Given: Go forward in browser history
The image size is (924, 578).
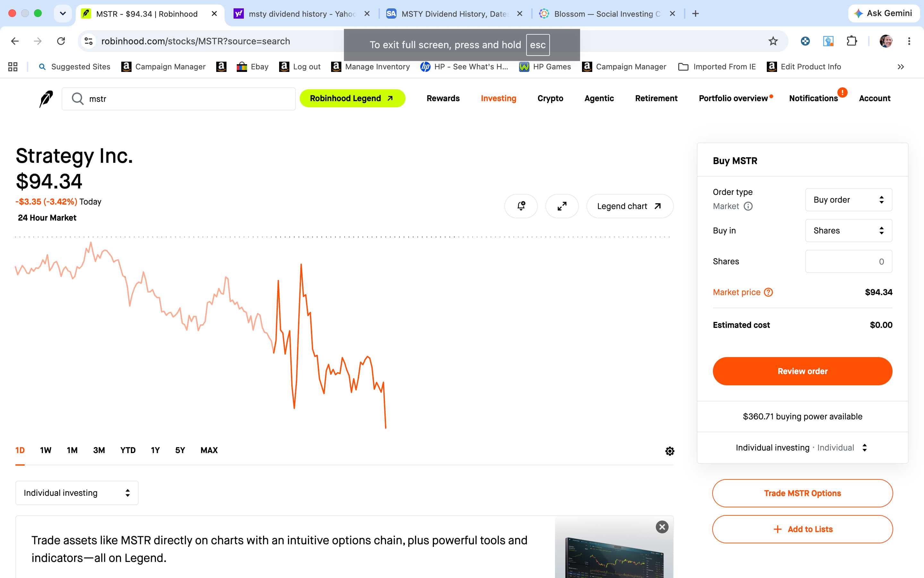Looking at the screenshot, I should click(x=38, y=41).
